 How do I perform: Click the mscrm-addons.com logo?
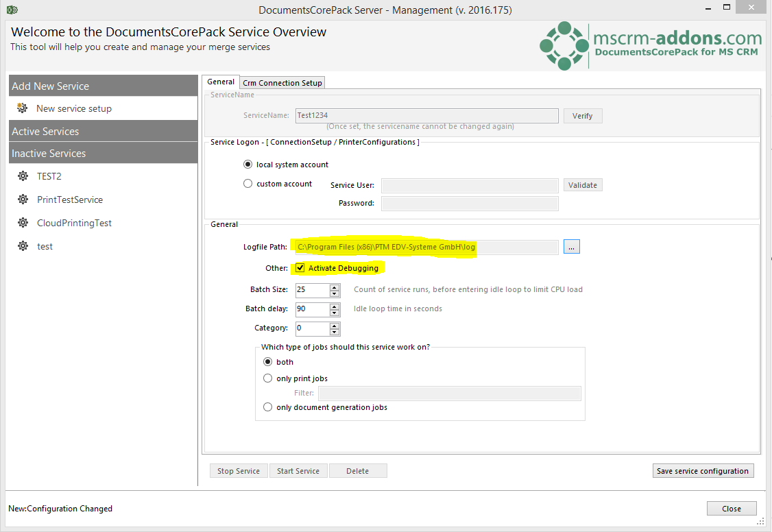click(650, 45)
